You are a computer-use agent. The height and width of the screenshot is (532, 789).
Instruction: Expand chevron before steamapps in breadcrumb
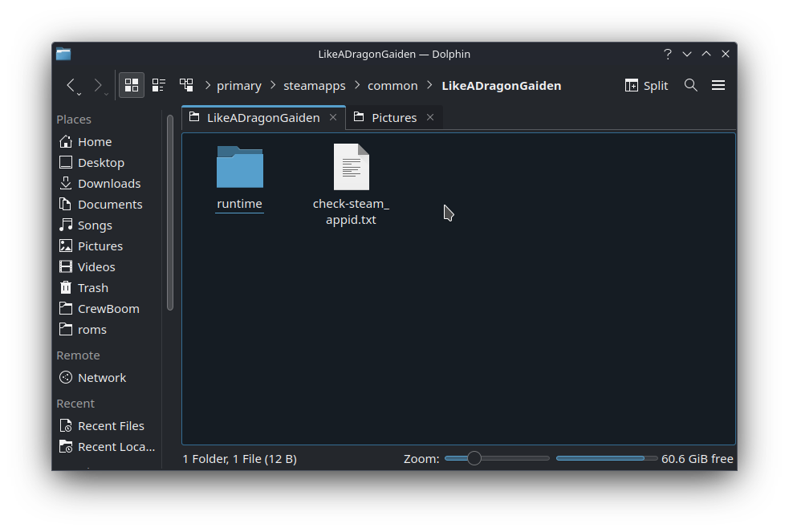(273, 86)
